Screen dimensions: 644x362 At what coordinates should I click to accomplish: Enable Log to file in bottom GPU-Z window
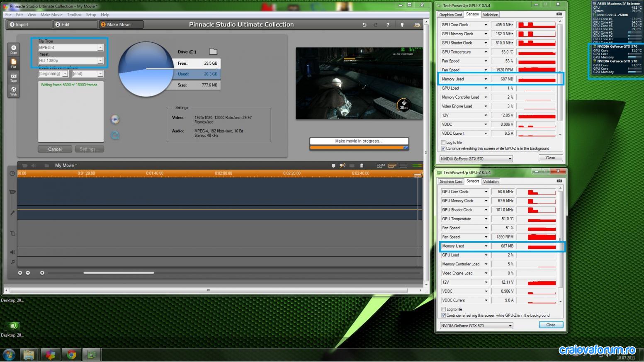tap(444, 309)
